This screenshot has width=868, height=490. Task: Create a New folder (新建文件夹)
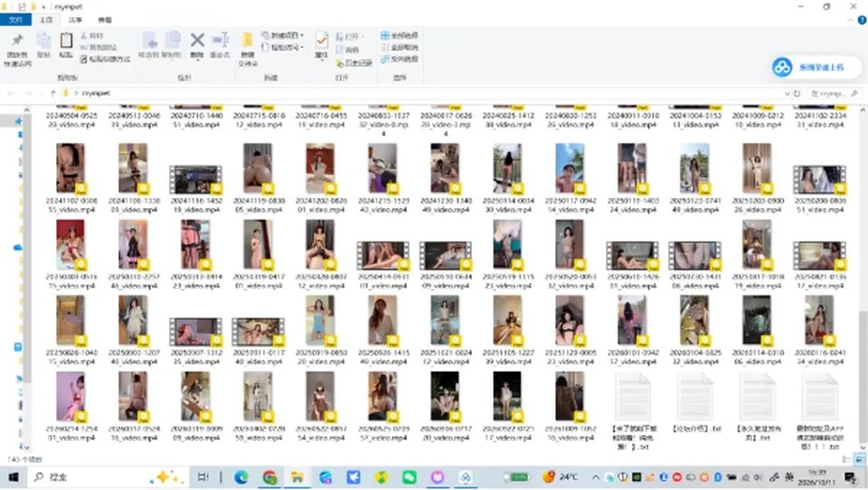pyautogui.click(x=248, y=50)
